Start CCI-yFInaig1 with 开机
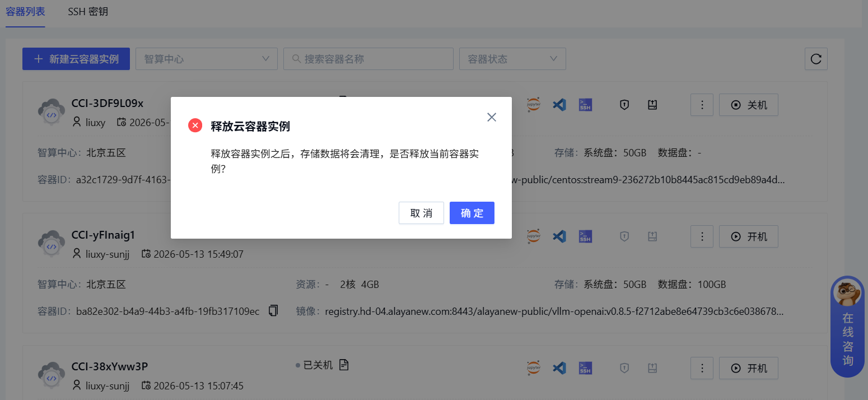The image size is (868, 400). click(749, 236)
